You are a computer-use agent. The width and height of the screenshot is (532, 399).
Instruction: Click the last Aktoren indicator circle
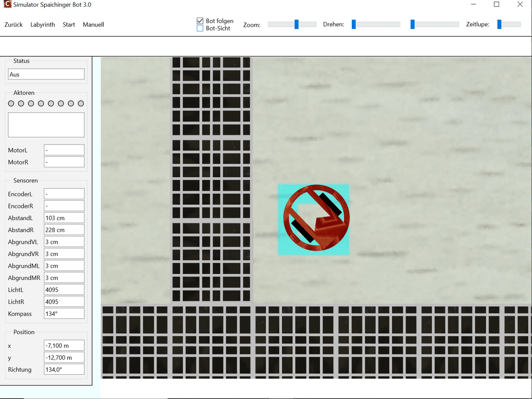81,103
